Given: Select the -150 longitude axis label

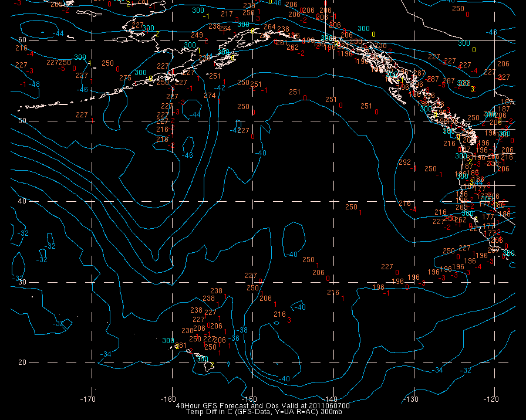Looking at the screenshot, I should pyautogui.click(x=251, y=399).
